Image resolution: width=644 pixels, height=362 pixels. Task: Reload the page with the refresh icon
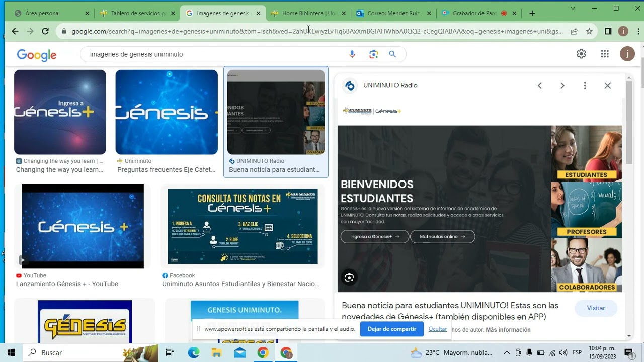pos(45,31)
